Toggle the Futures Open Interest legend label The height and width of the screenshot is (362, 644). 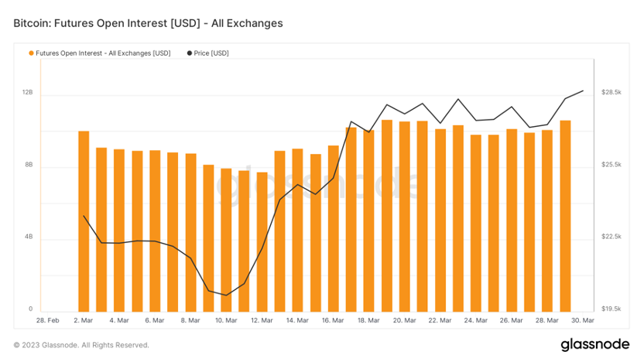tap(103, 53)
